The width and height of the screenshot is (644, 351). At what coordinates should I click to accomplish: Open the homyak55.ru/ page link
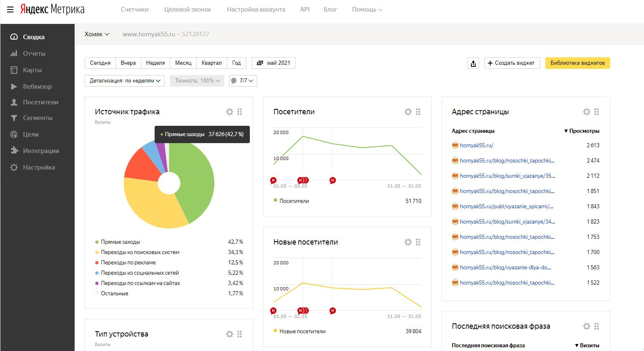[x=476, y=146]
